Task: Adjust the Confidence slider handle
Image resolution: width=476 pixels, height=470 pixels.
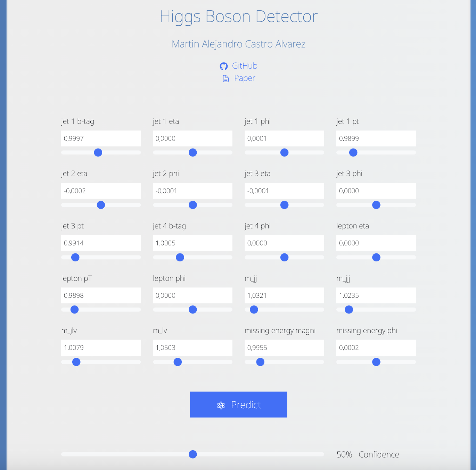Action: [192, 454]
